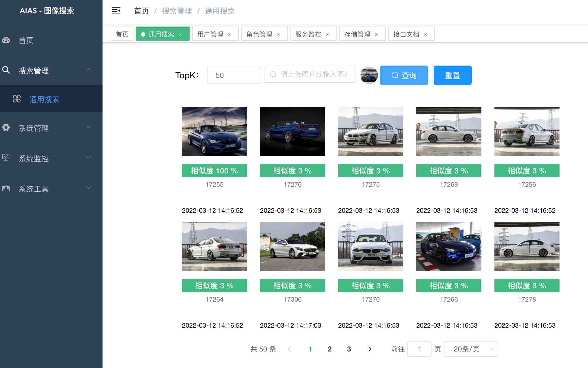Close the 用户管理 tab
Viewport: 588px width, 368px height.
click(x=229, y=34)
